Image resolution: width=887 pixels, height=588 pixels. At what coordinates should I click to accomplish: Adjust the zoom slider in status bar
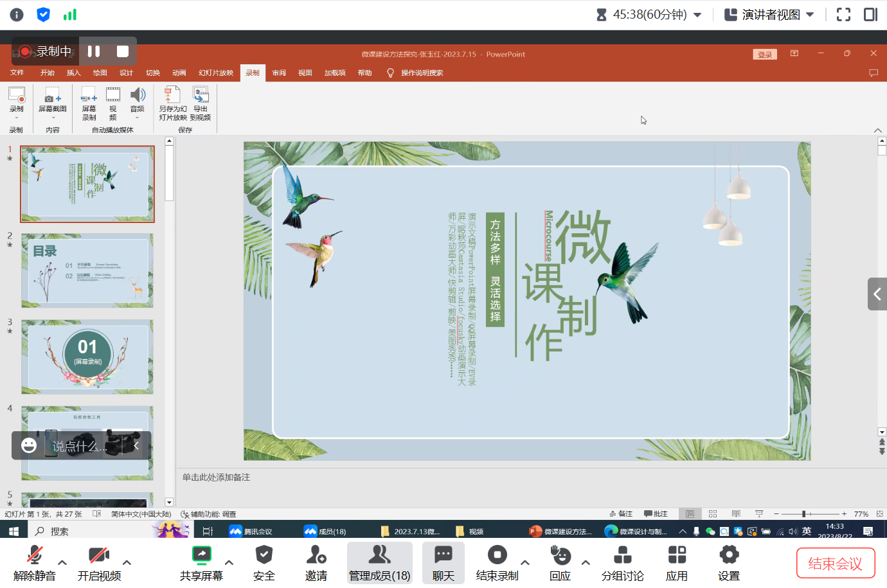click(803, 514)
